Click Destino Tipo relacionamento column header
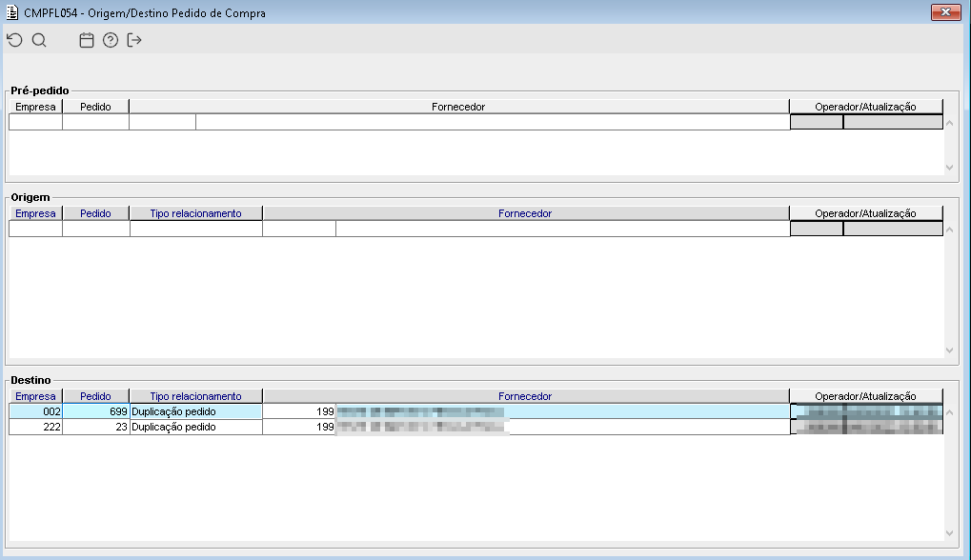971x560 pixels. tap(195, 396)
